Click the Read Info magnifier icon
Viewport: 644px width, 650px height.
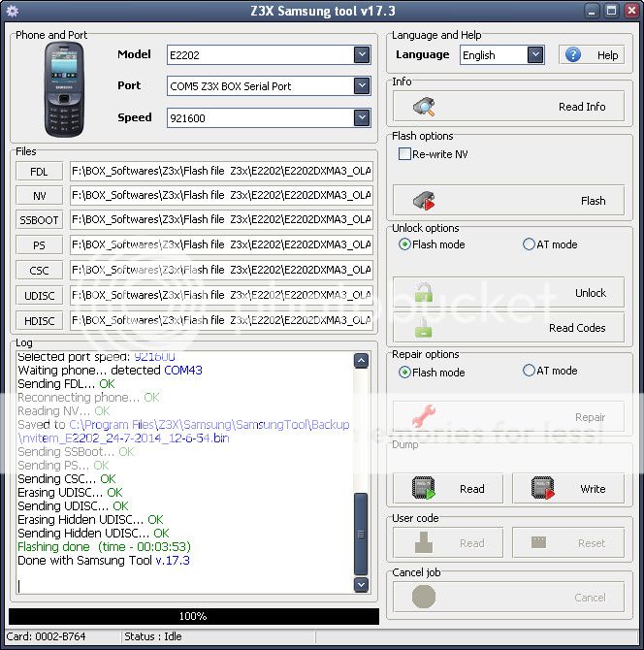pos(424,107)
